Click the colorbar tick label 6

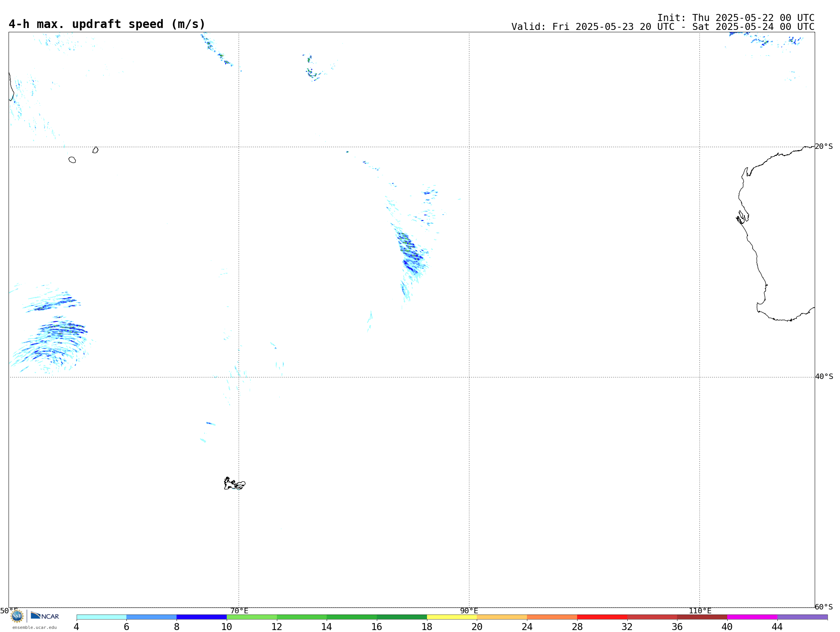[126, 627]
